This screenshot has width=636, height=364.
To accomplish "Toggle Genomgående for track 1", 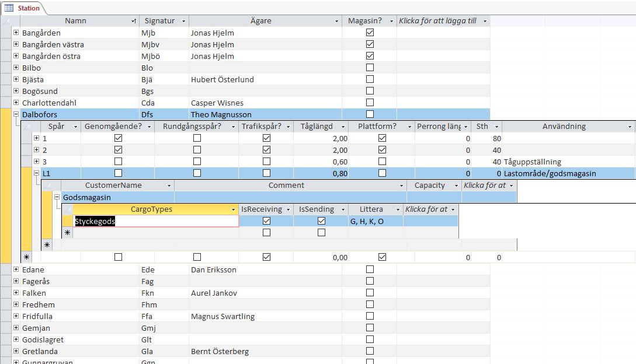I will point(118,138).
